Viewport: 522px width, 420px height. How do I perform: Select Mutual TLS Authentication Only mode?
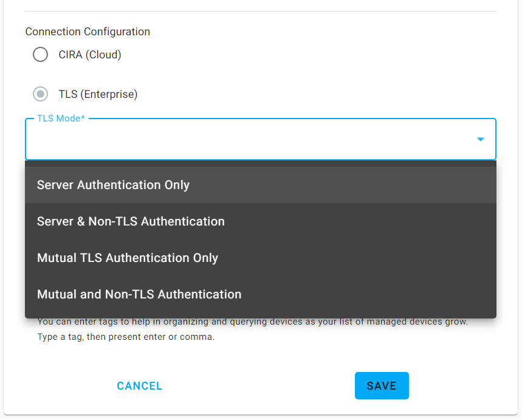[x=128, y=258]
